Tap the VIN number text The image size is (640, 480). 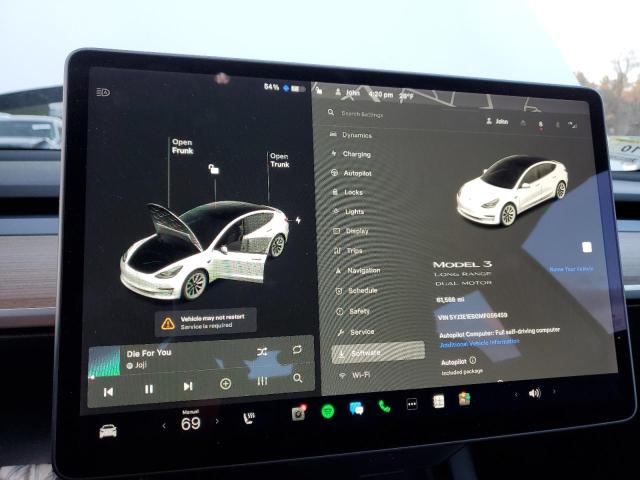pyautogui.click(x=472, y=316)
